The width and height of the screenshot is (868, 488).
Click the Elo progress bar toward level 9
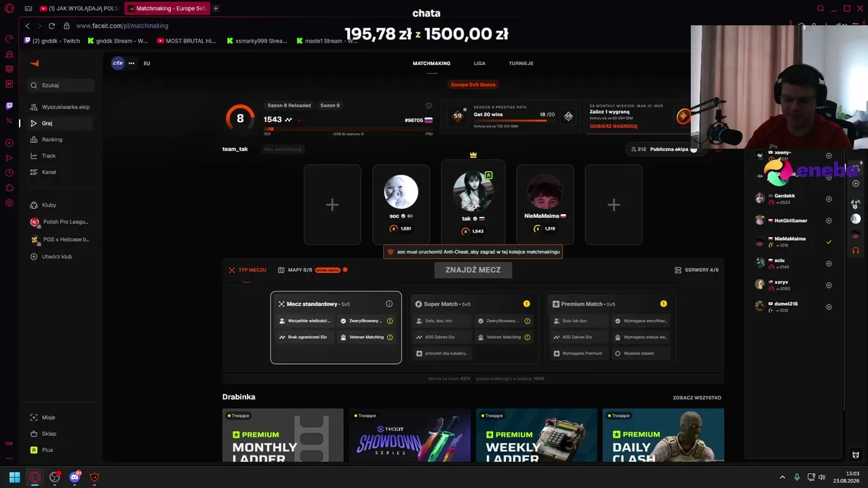coord(348,129)
